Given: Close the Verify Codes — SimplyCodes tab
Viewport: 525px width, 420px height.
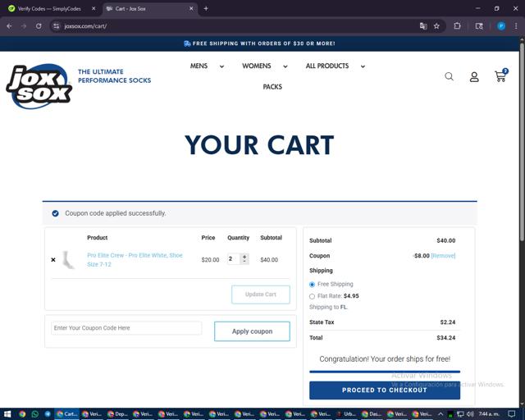Looking at the screenshot, I should coord(94,9).
